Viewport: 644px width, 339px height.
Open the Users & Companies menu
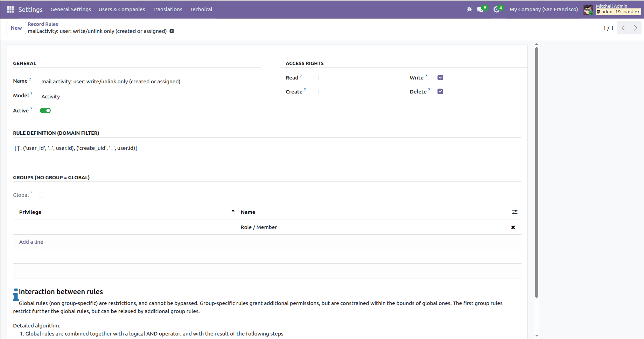click(122, 9)
